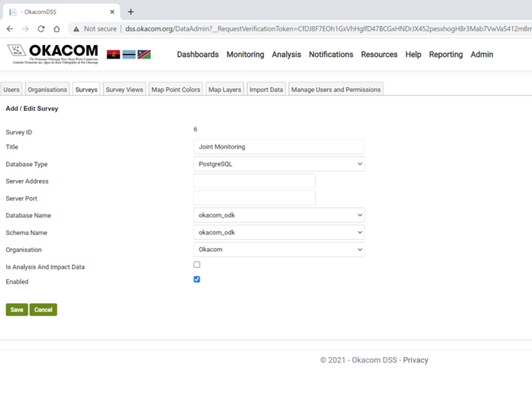The height and width of the screenshot is (405, 532).
Task: Open the Notifications menu
Action: click(331, 55)
